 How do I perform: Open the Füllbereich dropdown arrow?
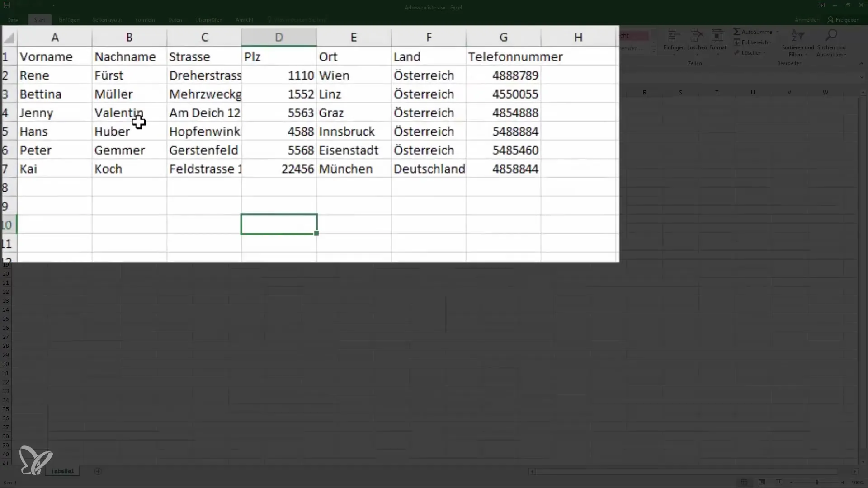pyautogui.click(x=771, y=42)
